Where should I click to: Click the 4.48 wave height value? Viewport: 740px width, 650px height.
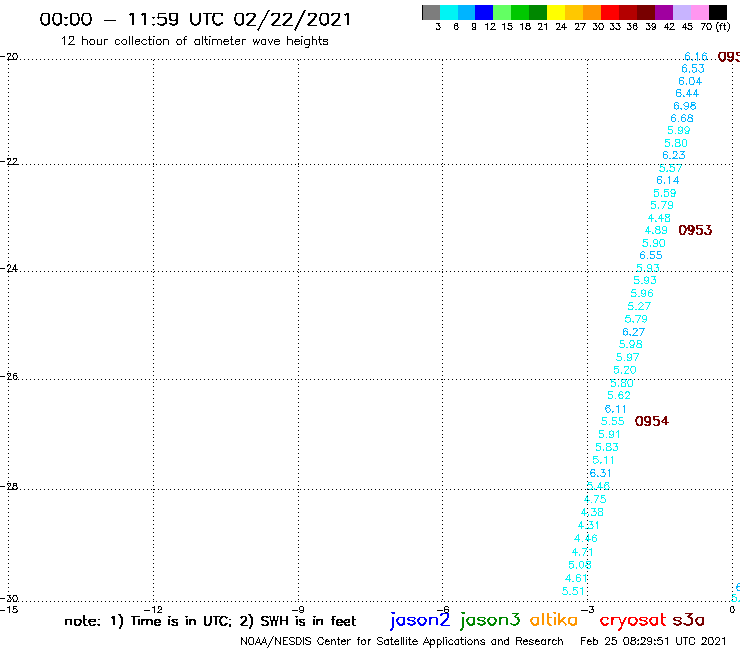(x=659, y=218)
